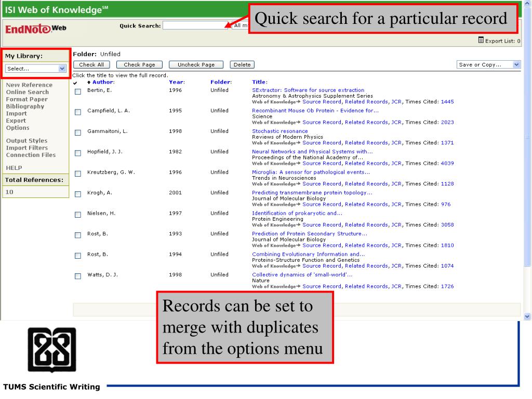This screenshot has height=399, width=532.
Task: Tick the checkbox for Bertin, E.
Action: click(x=78, y=91)
